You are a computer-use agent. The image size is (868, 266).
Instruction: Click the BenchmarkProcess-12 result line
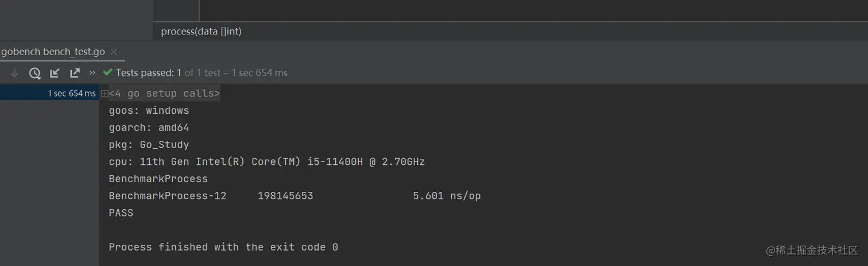click(294, 196)
